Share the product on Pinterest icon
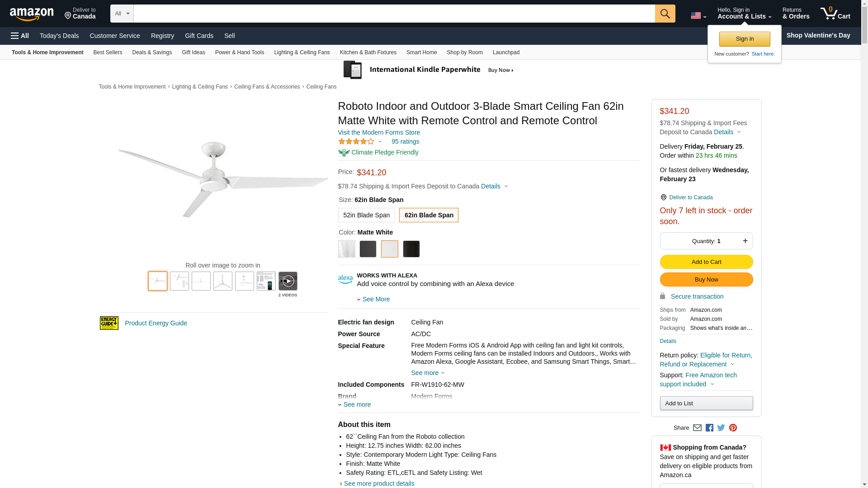Image resolution: width=868 pixels, height=488 pixels. (733, 428)
